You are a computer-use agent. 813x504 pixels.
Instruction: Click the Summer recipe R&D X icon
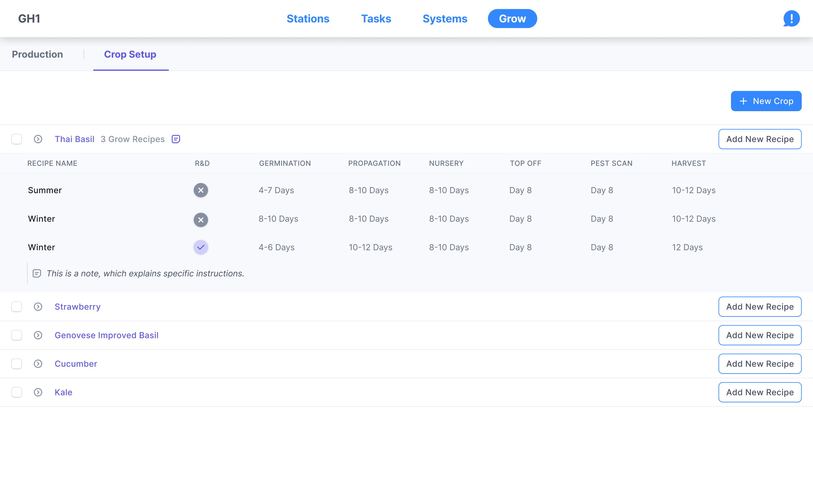[201, 190]
